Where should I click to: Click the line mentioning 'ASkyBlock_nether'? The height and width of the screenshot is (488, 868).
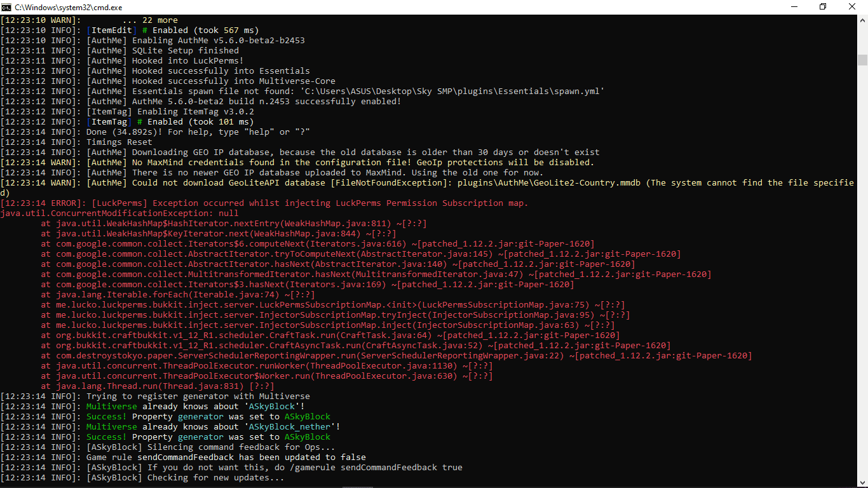(170, 427)
